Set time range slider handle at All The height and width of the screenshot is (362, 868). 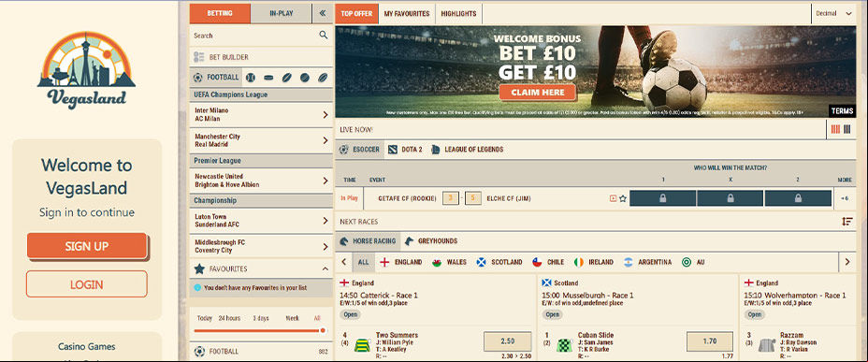coord(323,330)
